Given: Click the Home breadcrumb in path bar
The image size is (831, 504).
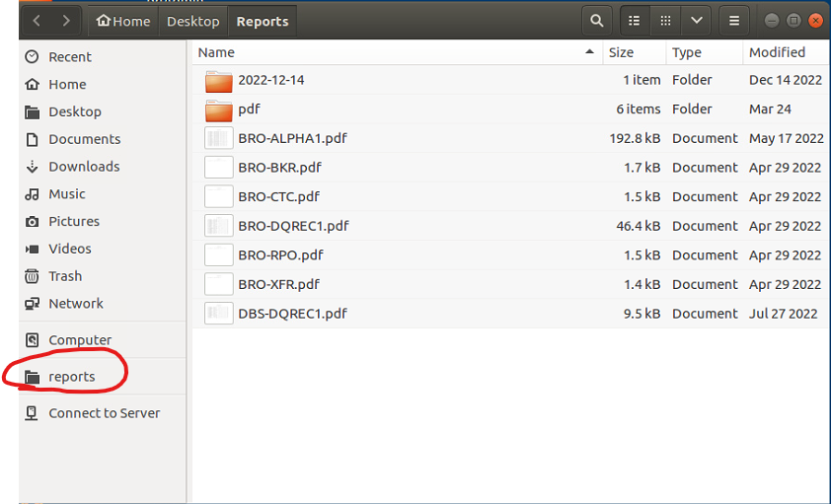Looking at the screenshot, I should tap(123, 21).
